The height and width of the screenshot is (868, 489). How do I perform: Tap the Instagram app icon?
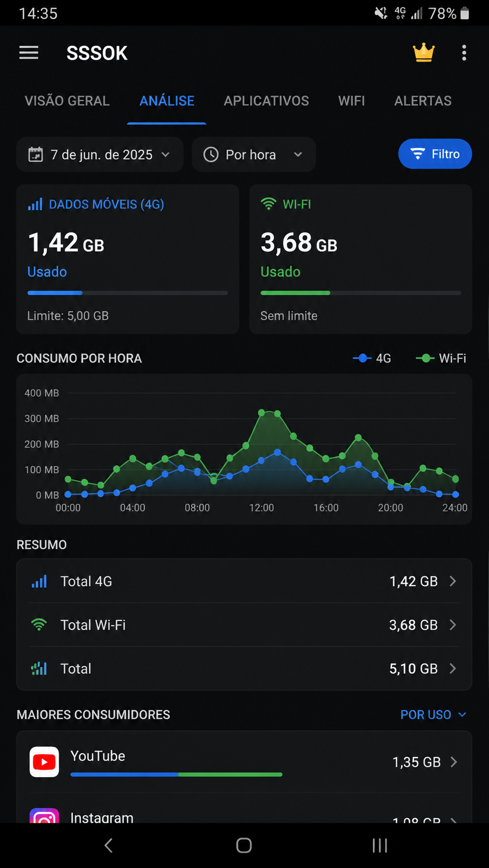(44, 816)
